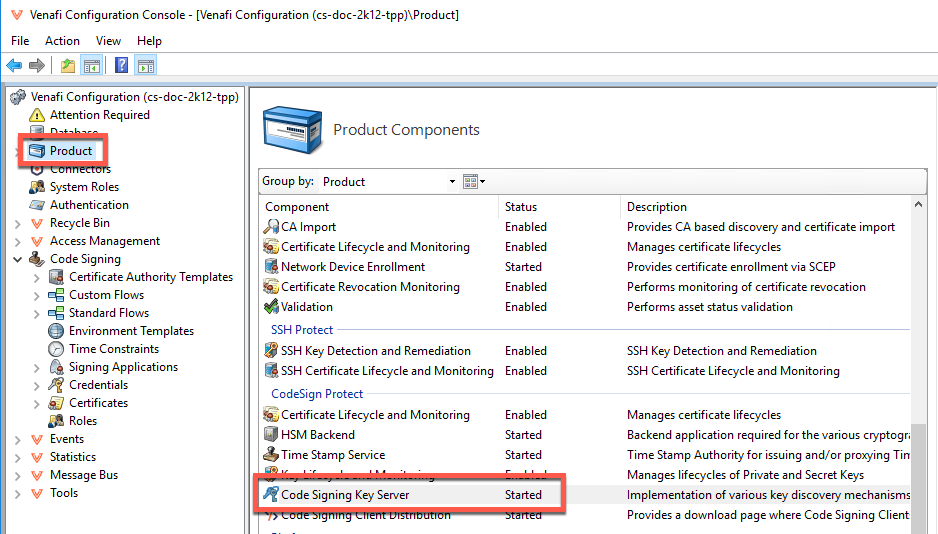Click the Component column header

click(378, 207)
